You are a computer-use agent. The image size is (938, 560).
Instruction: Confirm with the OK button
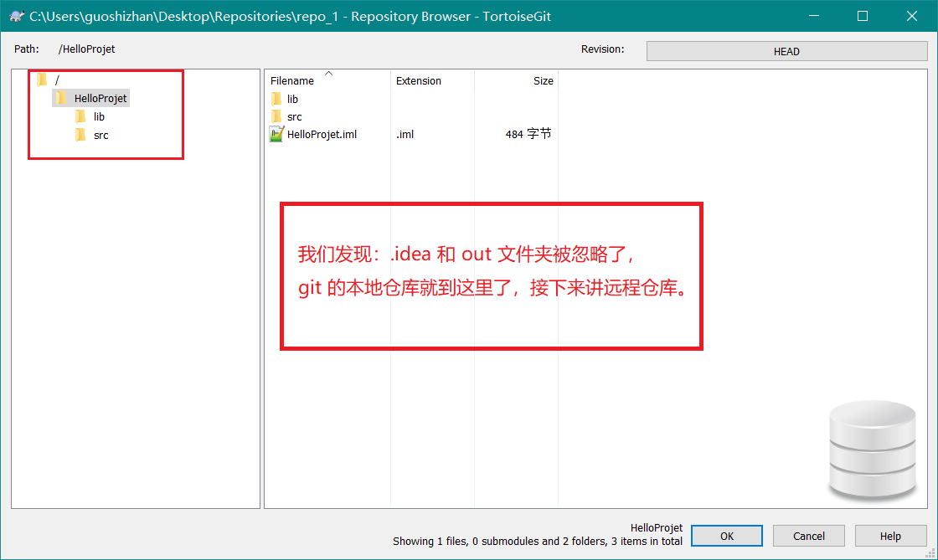pos(727,536)
